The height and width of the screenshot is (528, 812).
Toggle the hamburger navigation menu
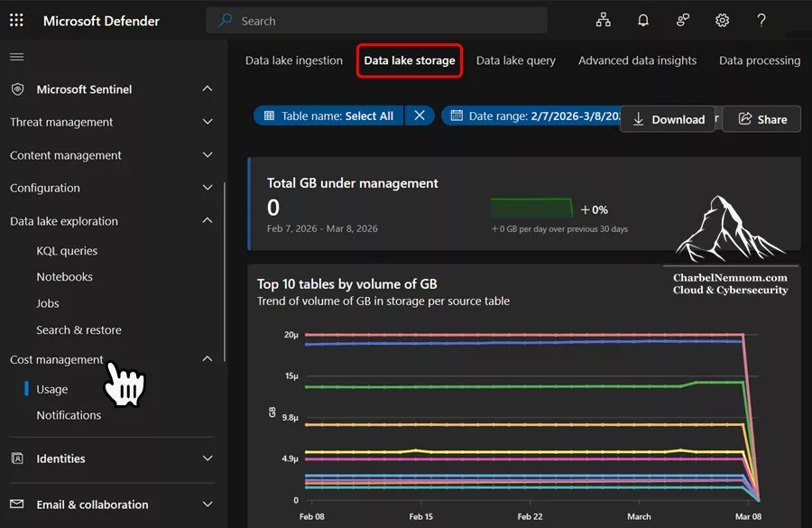[16, 57]
